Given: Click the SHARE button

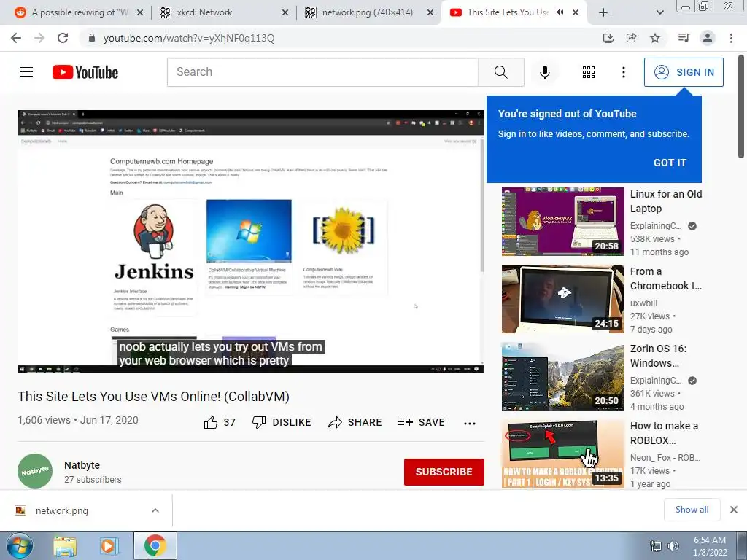Looking at the screenshot, I should coord(355,422).
